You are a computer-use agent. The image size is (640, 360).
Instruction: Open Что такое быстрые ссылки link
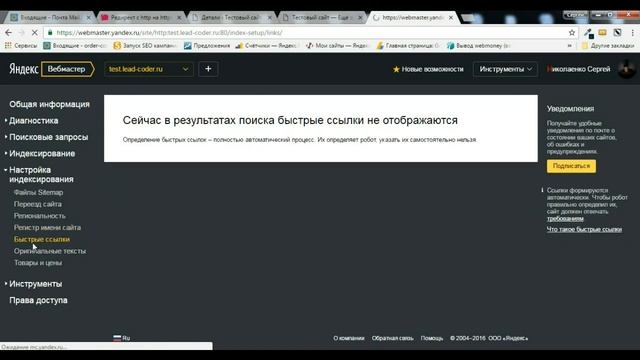584,229
